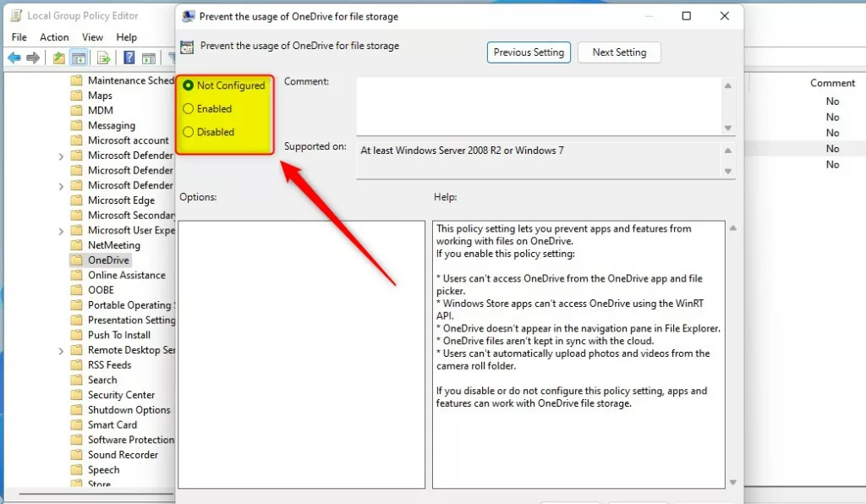
Task: Select the Portable Operating System tree item
Action: pos(131,304)
